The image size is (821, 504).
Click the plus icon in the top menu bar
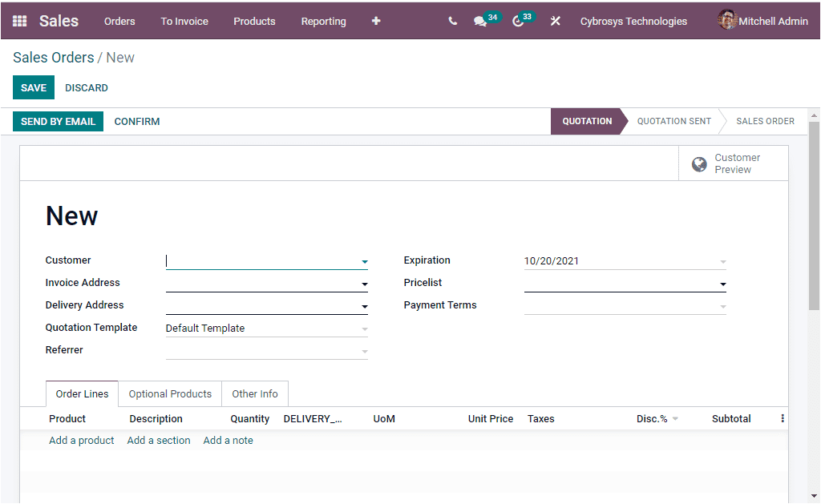[x=375, y=21]
